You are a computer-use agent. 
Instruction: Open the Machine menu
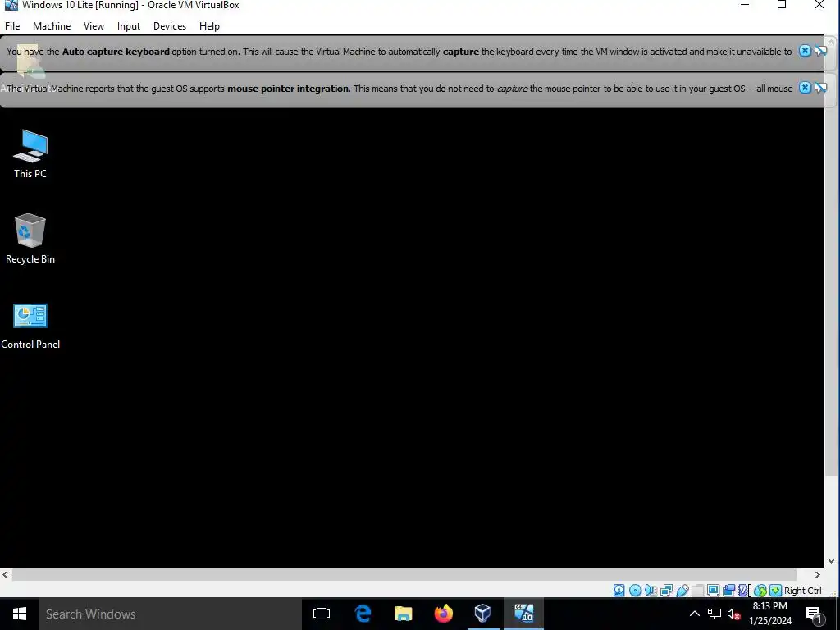52,25
